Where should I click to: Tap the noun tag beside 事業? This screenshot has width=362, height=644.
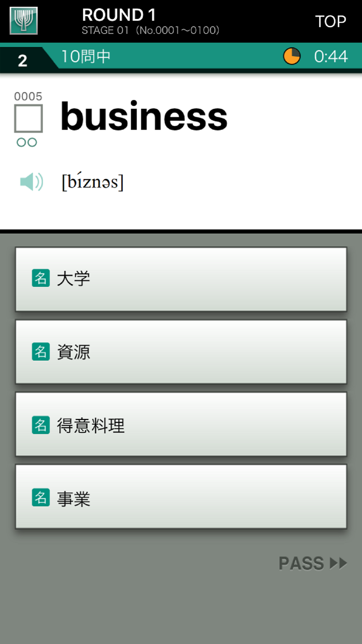[x=41, y=497]
